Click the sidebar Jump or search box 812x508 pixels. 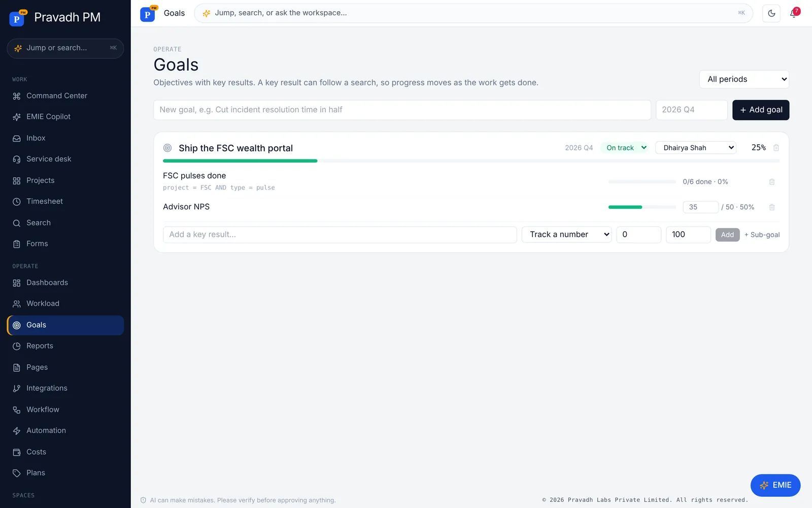pos(65,48)
